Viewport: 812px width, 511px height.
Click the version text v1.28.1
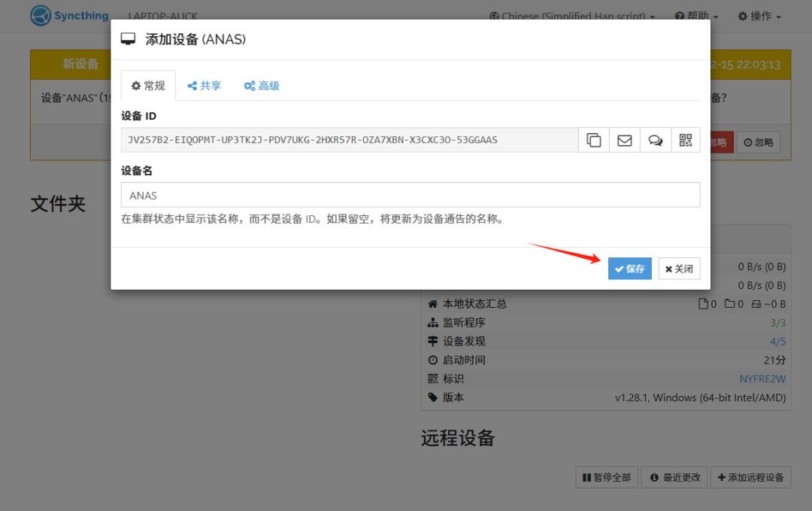click(x=700, y=397)
